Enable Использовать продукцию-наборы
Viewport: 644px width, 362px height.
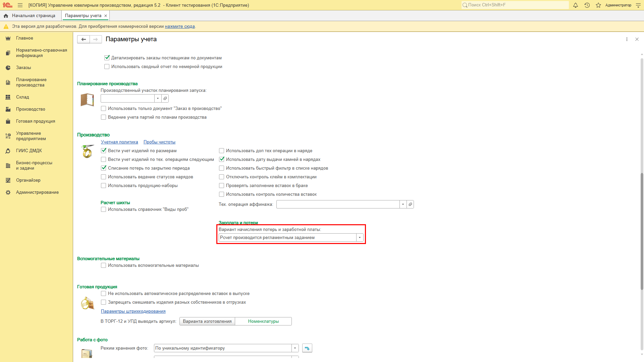tap(104, 185)
